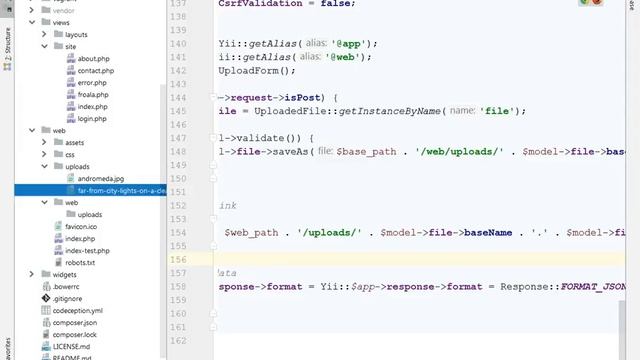Click the widgets folder icon
Screen dimensions: 640x360
(46, 274)
